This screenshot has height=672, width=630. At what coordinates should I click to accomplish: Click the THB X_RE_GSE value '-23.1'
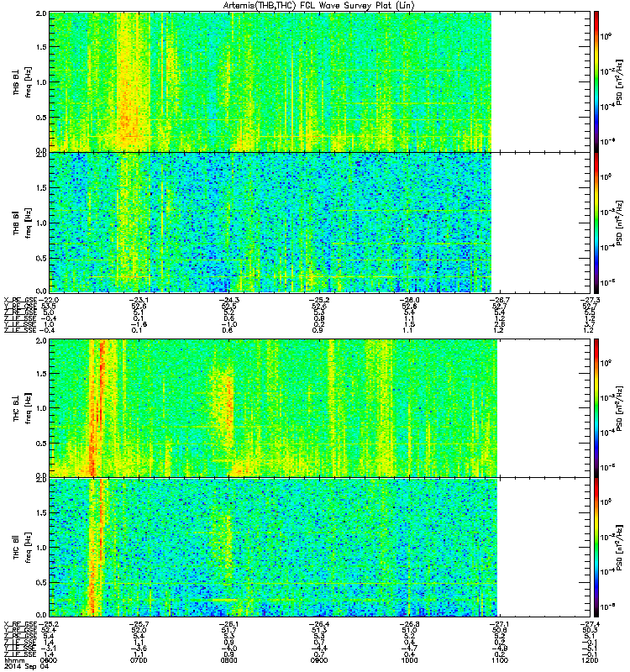click(x=139, y=300)
